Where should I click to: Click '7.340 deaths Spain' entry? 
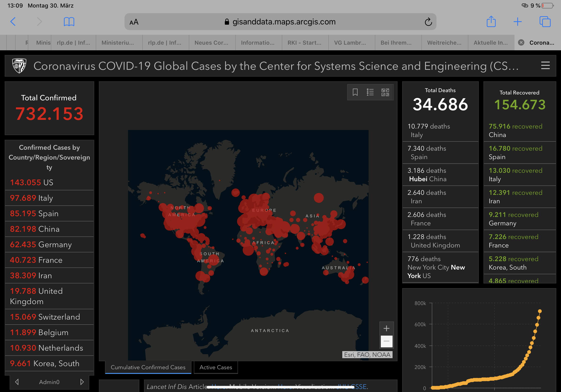point(440,153)
